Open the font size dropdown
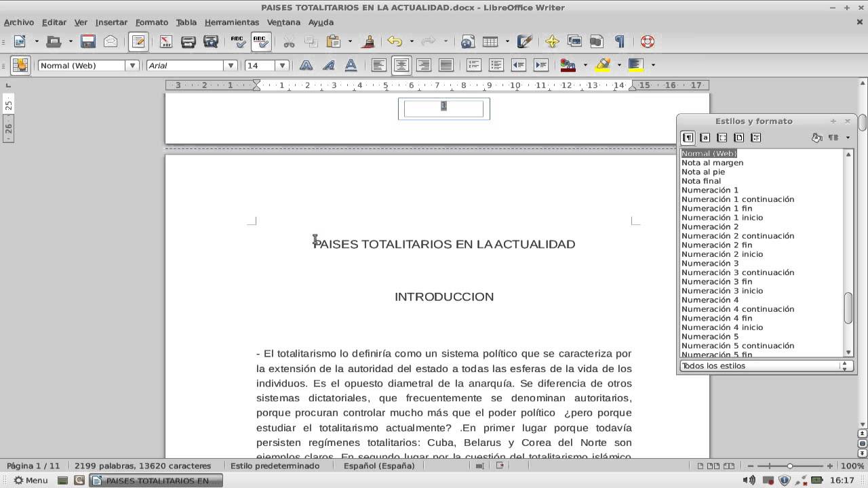The image size is (868, 488). point(282,66)
